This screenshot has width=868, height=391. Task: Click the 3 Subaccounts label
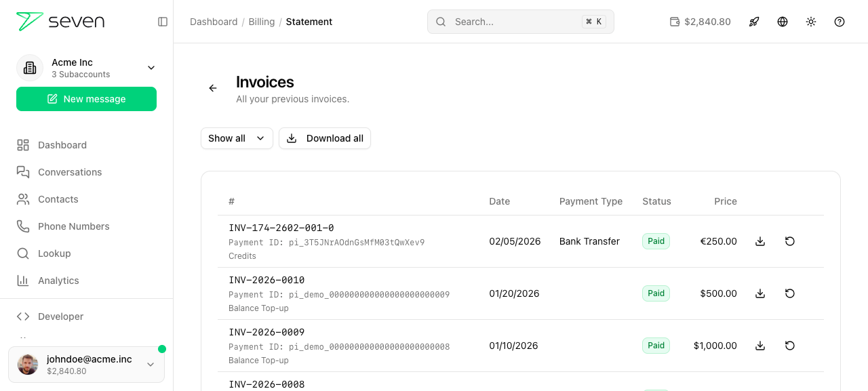coord(81,75)
